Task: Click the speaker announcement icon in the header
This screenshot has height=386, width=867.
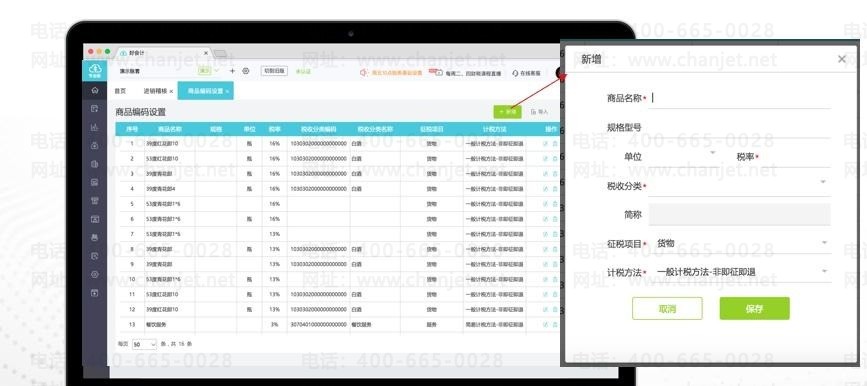Action: [x=364, y=72]
